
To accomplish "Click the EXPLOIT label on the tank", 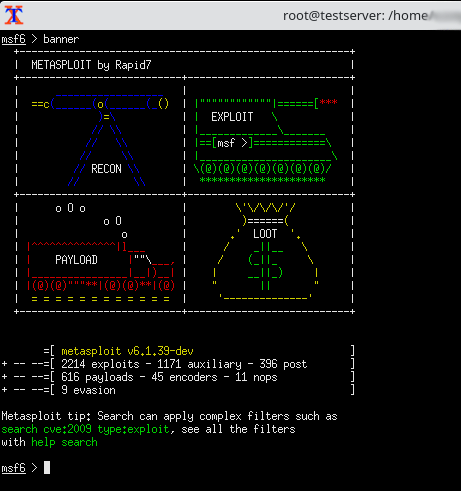I will coord(232,117).
